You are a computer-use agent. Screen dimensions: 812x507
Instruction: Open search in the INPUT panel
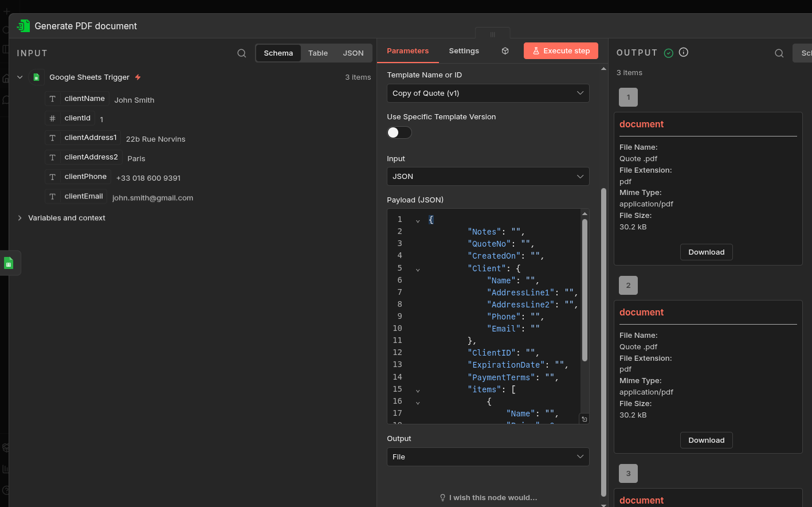[x=241, y=53]
